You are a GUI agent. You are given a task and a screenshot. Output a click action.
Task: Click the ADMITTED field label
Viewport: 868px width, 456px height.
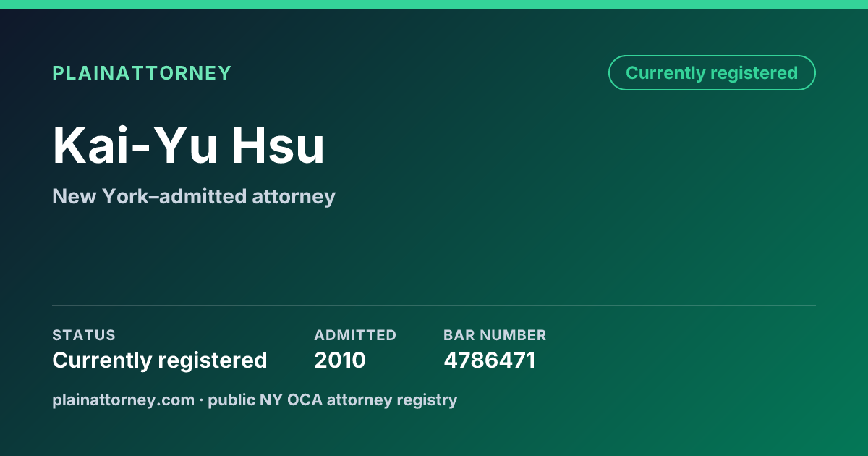(x=355, y=335)
